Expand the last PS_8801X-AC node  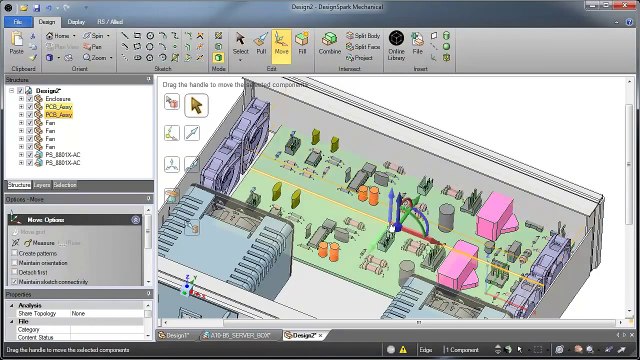pyautogui.click(x=21, y=162)
